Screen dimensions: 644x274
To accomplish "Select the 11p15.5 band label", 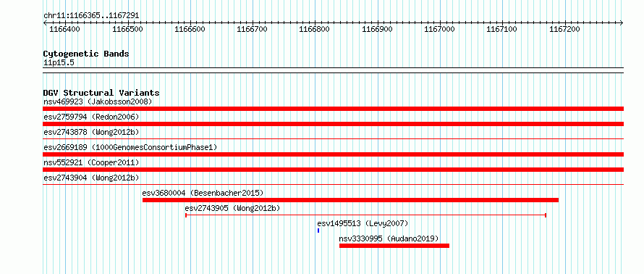I will coord(59,63).
